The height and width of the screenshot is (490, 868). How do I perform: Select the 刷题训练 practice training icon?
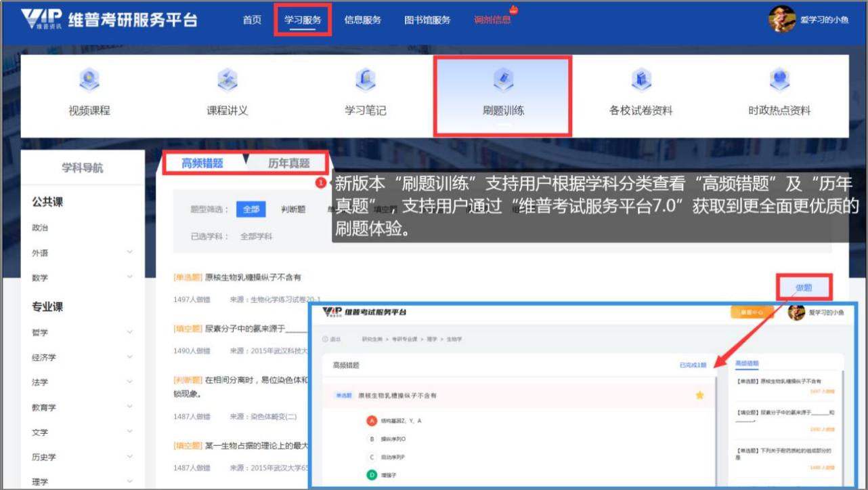[503, 81]
